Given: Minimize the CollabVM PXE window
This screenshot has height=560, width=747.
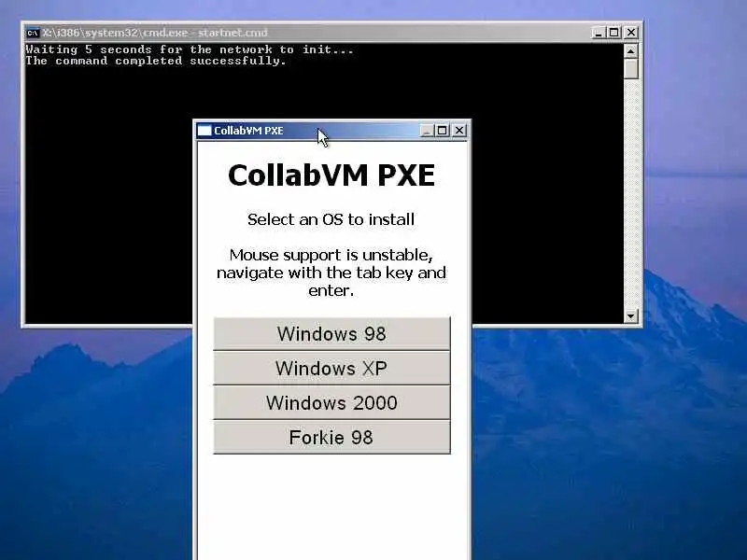Looking at the screenshot, I should click(x=427, y=131).
